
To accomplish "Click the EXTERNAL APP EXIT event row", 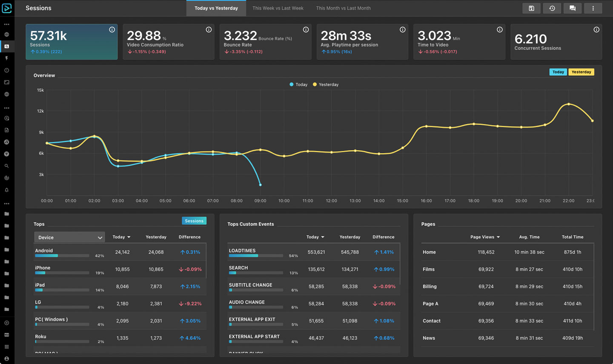I will point(313,321).
